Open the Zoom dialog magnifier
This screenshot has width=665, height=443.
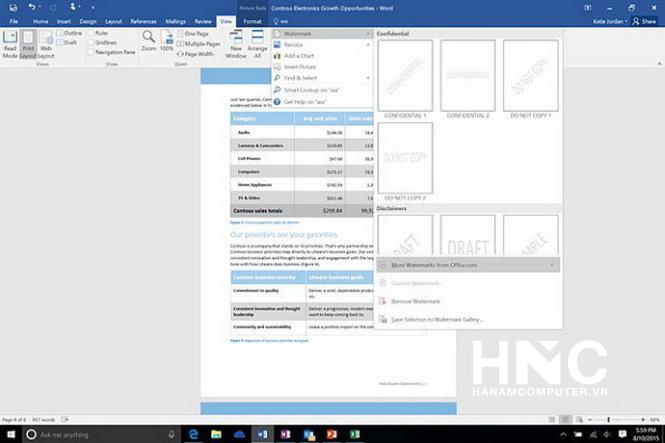tap(148, 41)
